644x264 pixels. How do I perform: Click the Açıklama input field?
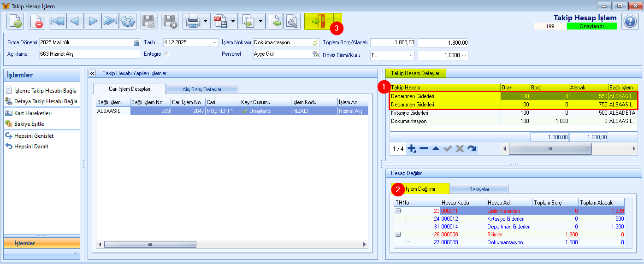click(90, 54)
